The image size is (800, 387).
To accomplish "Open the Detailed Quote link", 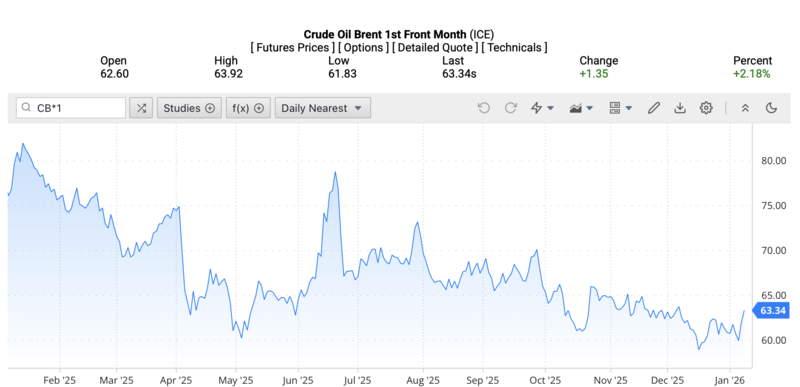I will 435,48.
